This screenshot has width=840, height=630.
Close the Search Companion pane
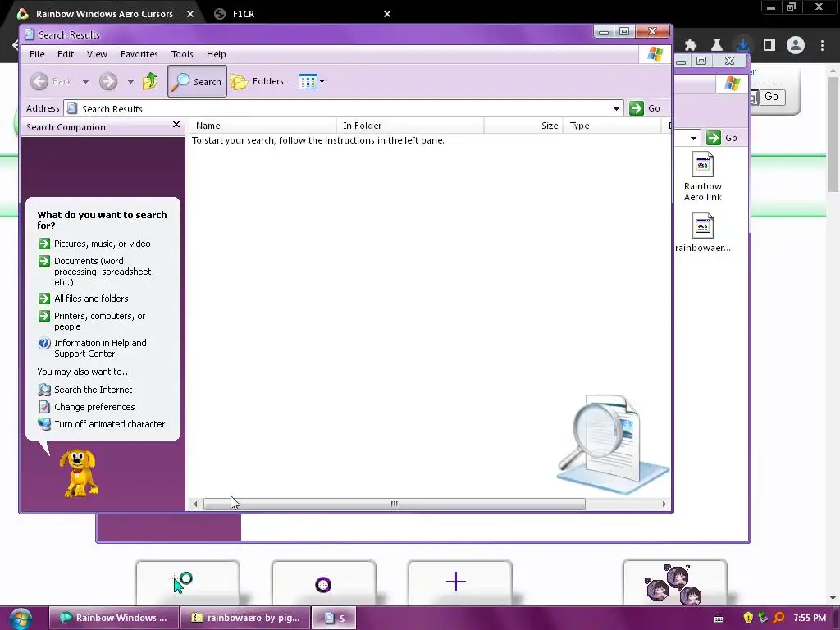pyautogui.click(x=176, y=125)
